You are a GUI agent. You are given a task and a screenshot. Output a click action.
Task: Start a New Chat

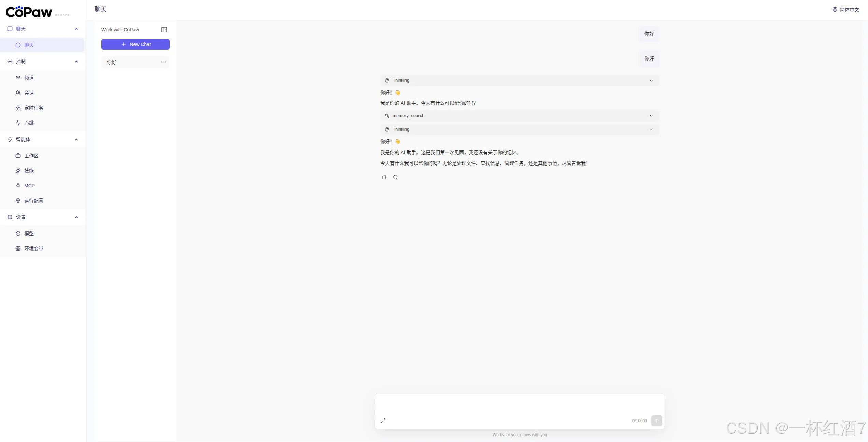(135, 44)
